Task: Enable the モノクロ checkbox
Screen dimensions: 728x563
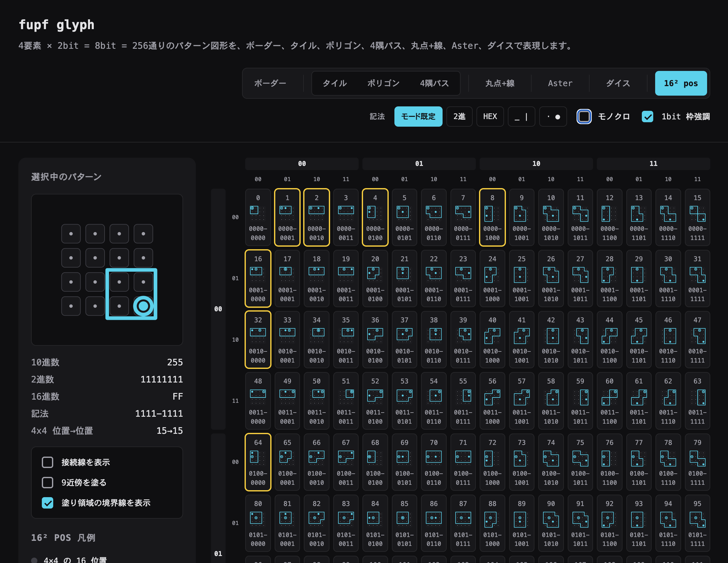Action: coord(584,117)
